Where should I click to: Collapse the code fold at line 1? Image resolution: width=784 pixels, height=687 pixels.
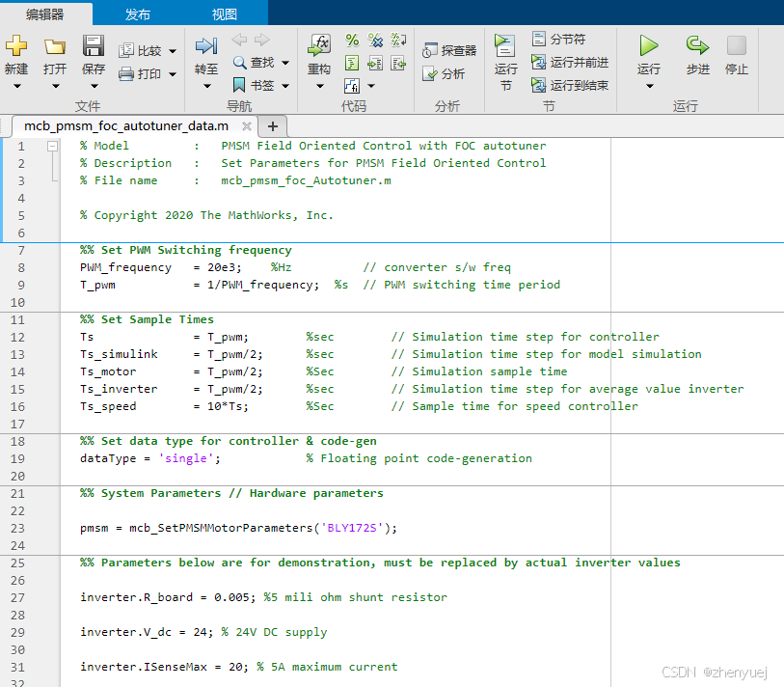(52, 146)
